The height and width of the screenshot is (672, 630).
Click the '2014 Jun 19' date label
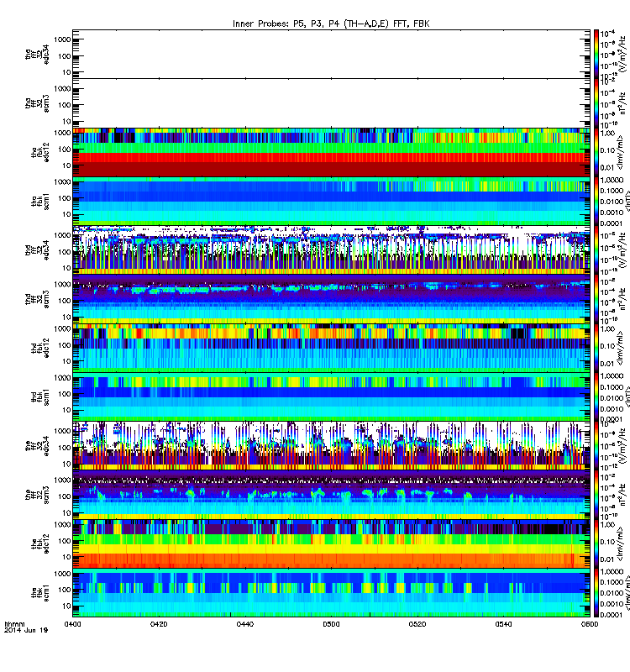click(26, 630)
